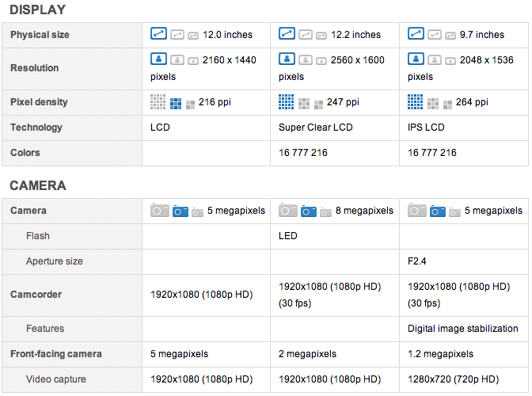Click the Physical size row label
The width and height of the screenshot is (532, 396).
click(40, 35)
